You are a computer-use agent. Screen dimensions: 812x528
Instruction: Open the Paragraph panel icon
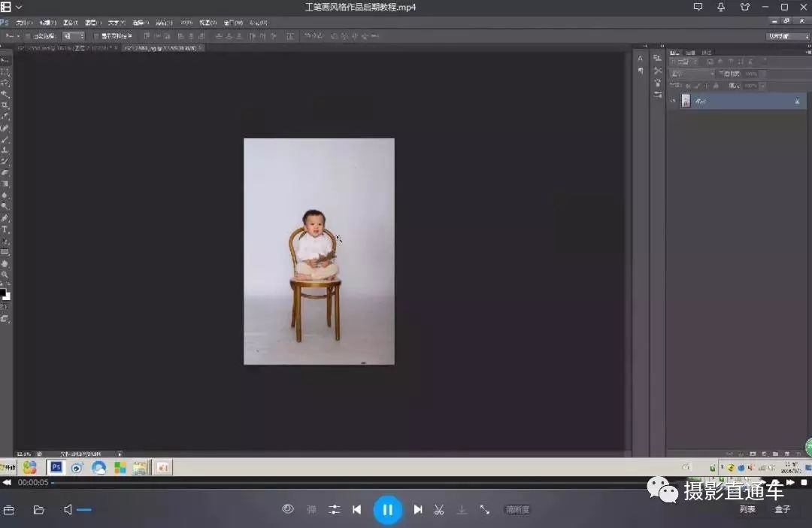(641, 71)
